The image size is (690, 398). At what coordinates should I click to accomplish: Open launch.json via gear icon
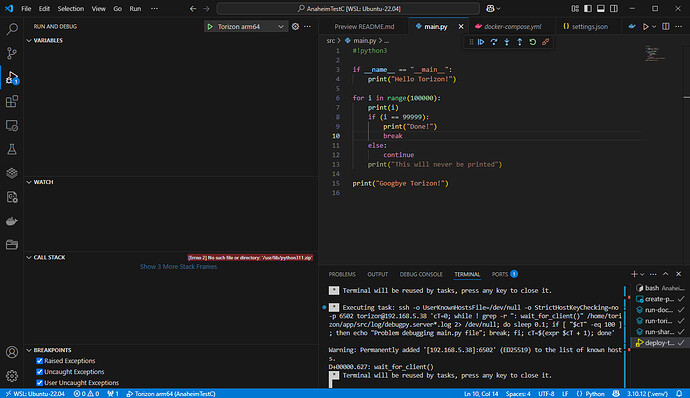tap(295, 26)
